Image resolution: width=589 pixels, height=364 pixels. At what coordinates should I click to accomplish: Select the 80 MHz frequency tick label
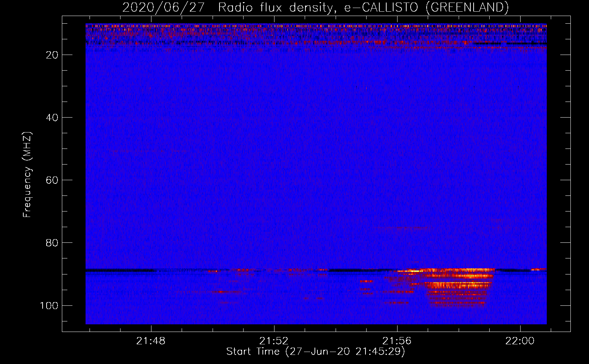52,243
